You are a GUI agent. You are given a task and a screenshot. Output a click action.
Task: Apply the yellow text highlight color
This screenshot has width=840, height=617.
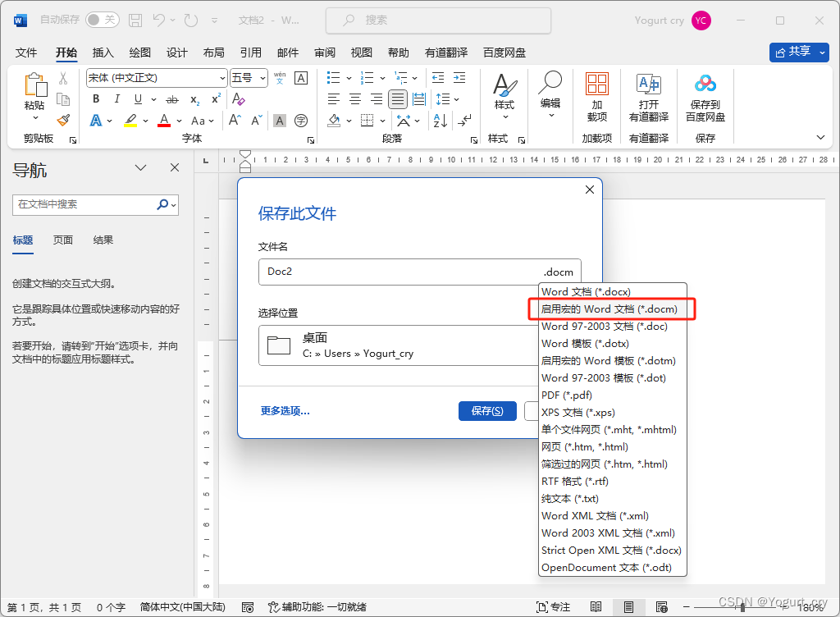click(130, 121)
